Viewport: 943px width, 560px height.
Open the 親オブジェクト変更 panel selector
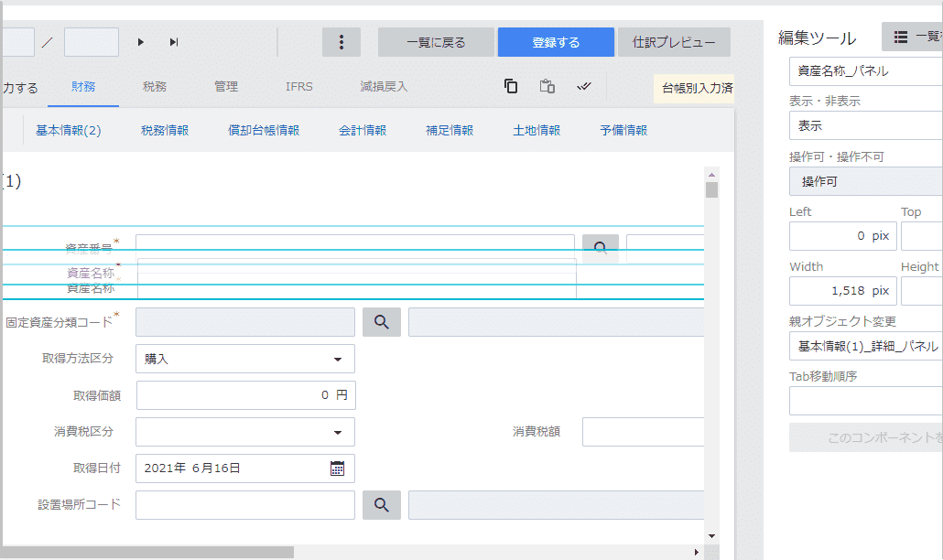865,346
